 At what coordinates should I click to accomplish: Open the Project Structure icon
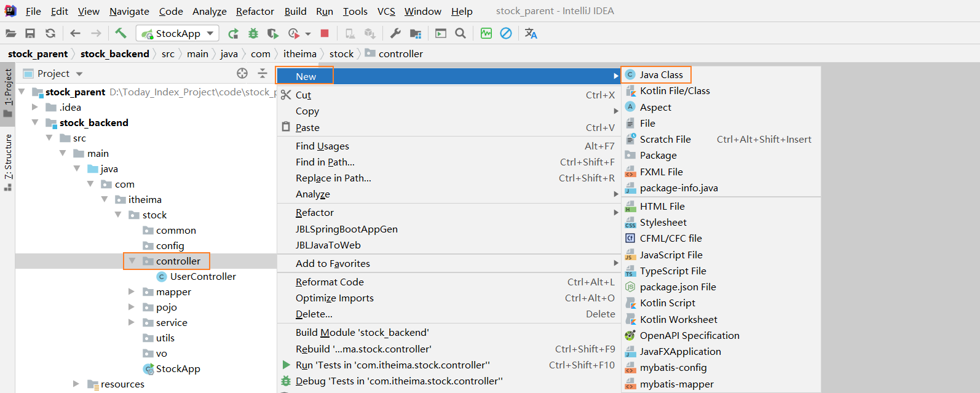point(416,33)
